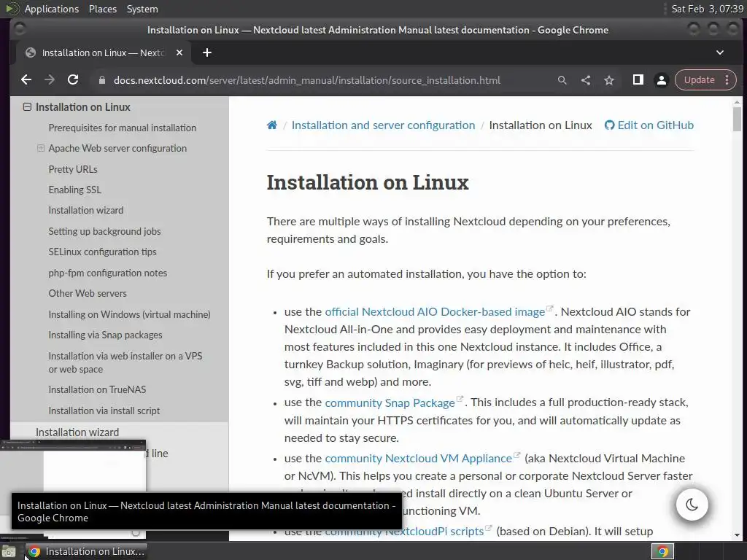Bookmark this page with the star icon
The width and height of the screenshot is (747, 560).
609,80
